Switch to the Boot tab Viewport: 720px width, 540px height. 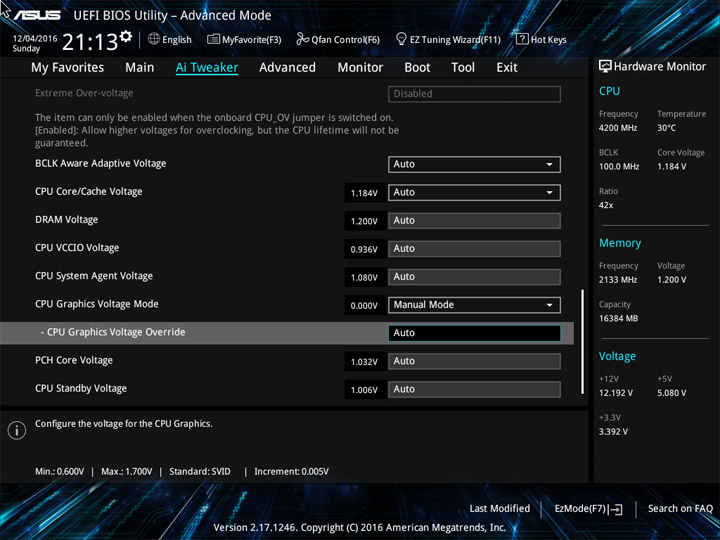417,68
